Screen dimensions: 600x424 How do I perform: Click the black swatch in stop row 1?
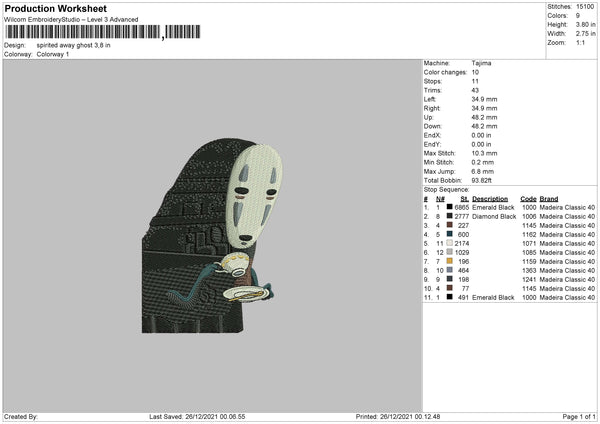click(450, 207)
